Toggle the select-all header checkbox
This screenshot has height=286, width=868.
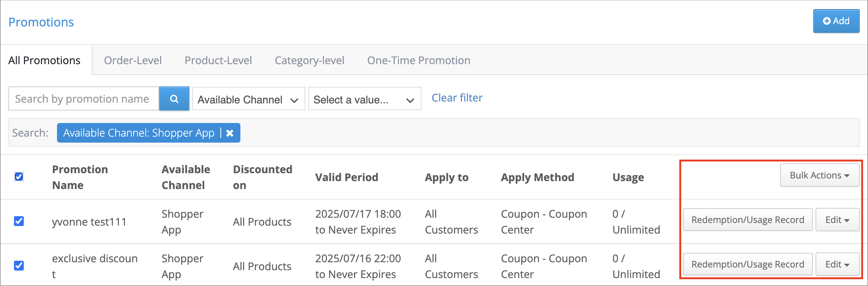(19, 177)
